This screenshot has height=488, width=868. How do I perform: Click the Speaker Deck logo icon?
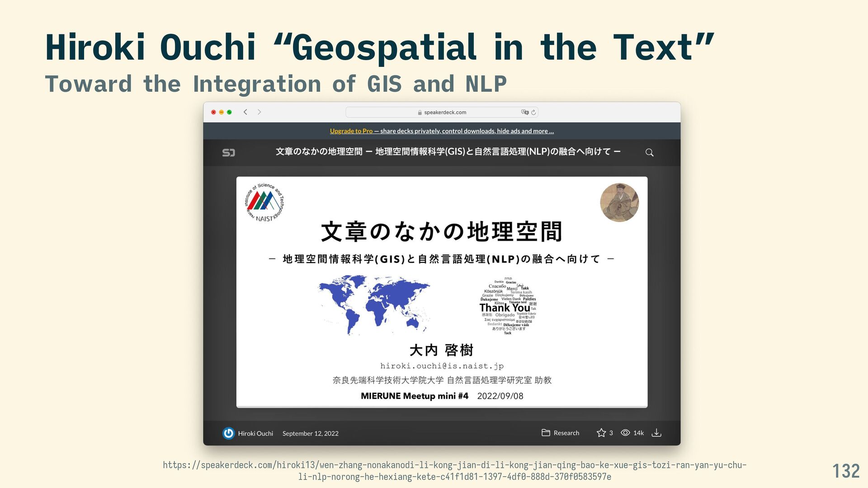pyautogui.click(x=228, y=153)
